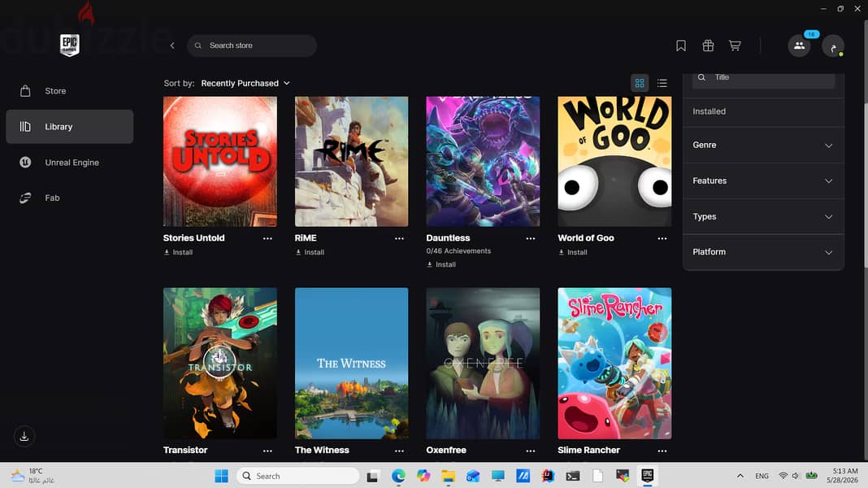The width and height of the screenshot is (868, 488).
Task: Install RiME
Action: click(310, 252)
